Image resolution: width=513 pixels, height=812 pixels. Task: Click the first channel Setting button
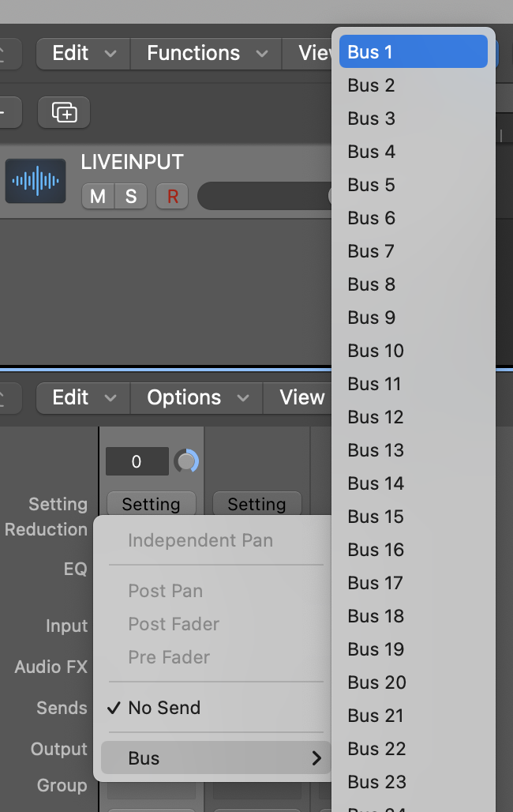click(151, 504)
